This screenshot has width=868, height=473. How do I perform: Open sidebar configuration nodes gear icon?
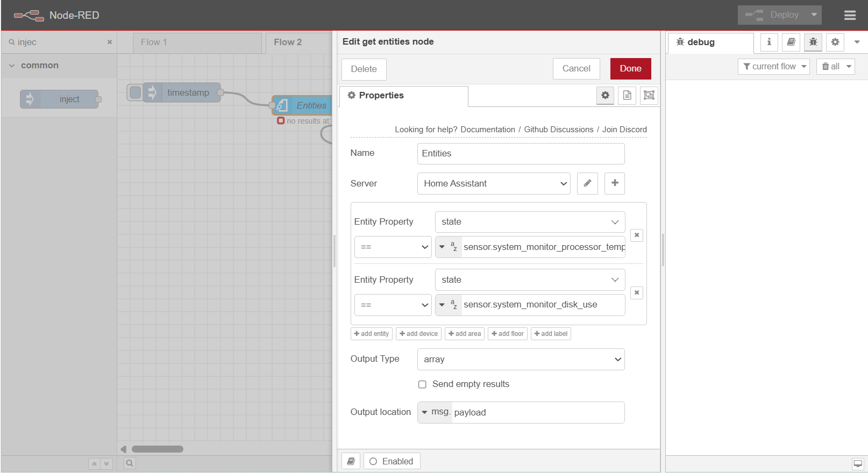pyautogui.click(x=835, y=42)
